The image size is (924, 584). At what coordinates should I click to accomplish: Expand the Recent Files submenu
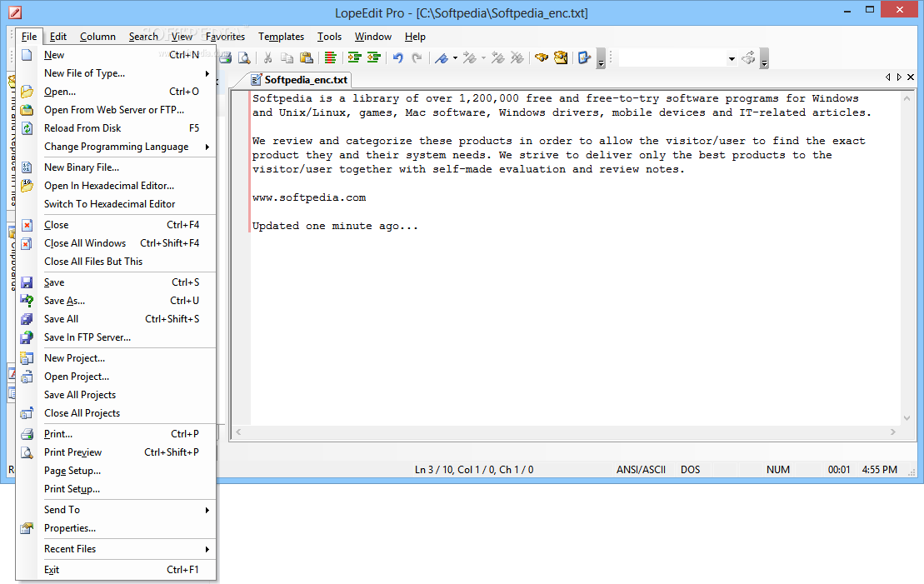coord(207,549)
